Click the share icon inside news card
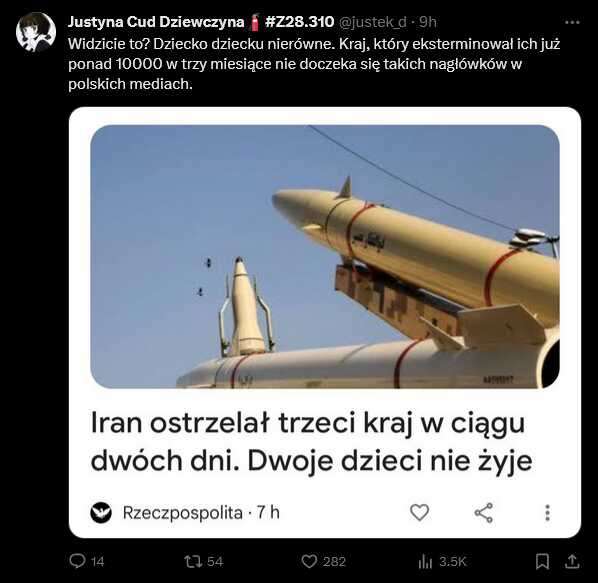598x583 pixels. coord(484,512)
